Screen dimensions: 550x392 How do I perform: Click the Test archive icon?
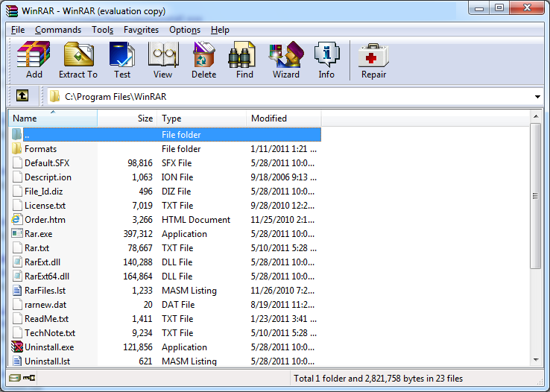coord(122,54)
